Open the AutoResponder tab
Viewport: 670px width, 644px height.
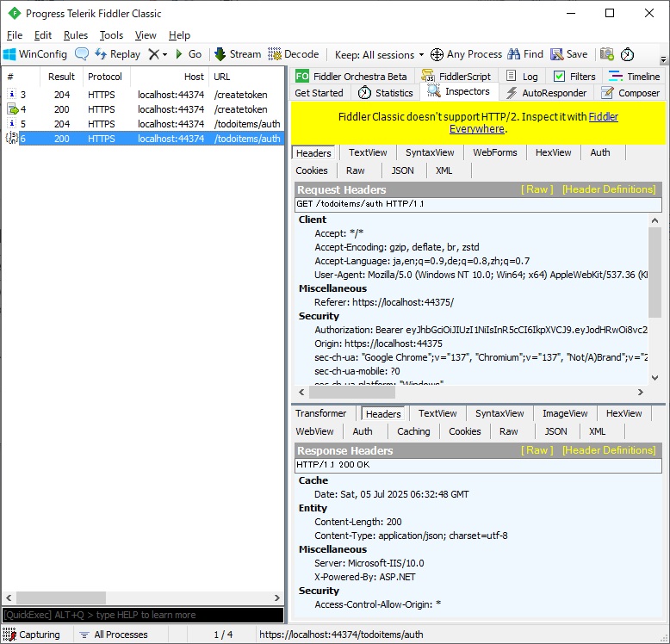546,93
